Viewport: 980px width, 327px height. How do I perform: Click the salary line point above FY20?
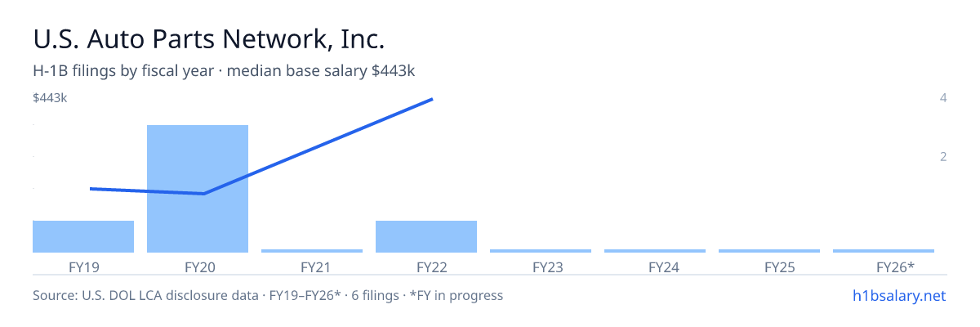tap(203, 194)
